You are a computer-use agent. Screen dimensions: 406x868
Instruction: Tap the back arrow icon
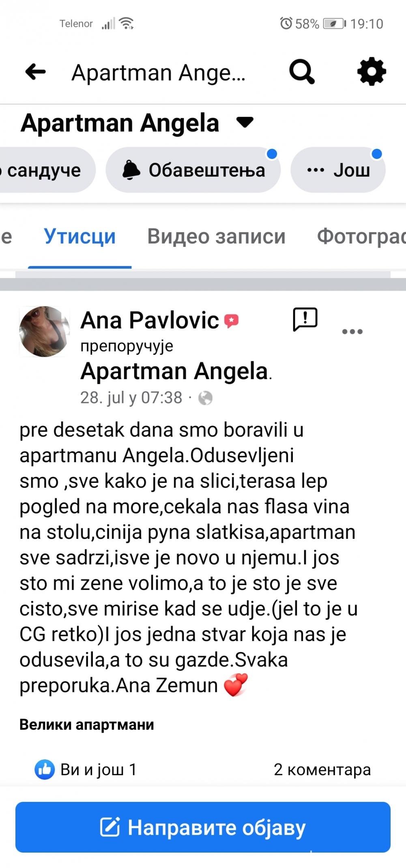point(35,72)
